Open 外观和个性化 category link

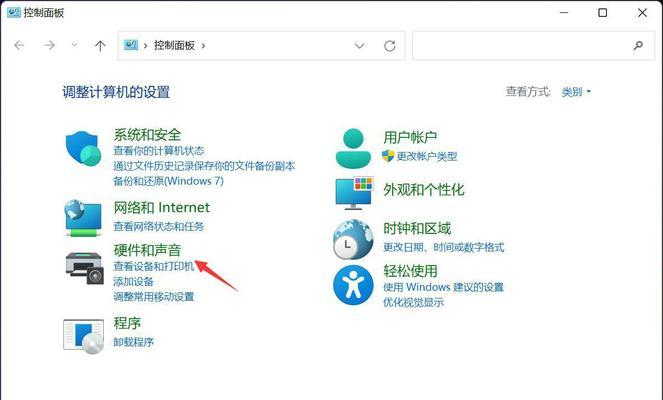click(x=424, y=189)
